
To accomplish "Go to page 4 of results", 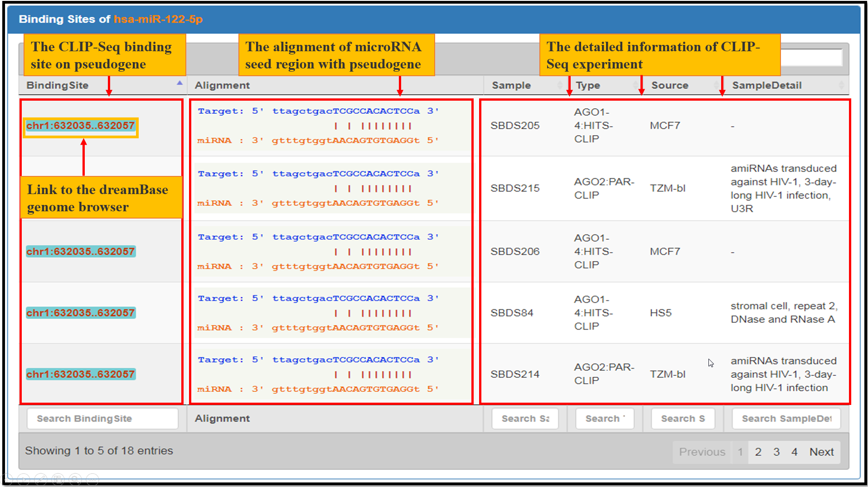I will tap(794, 452).
